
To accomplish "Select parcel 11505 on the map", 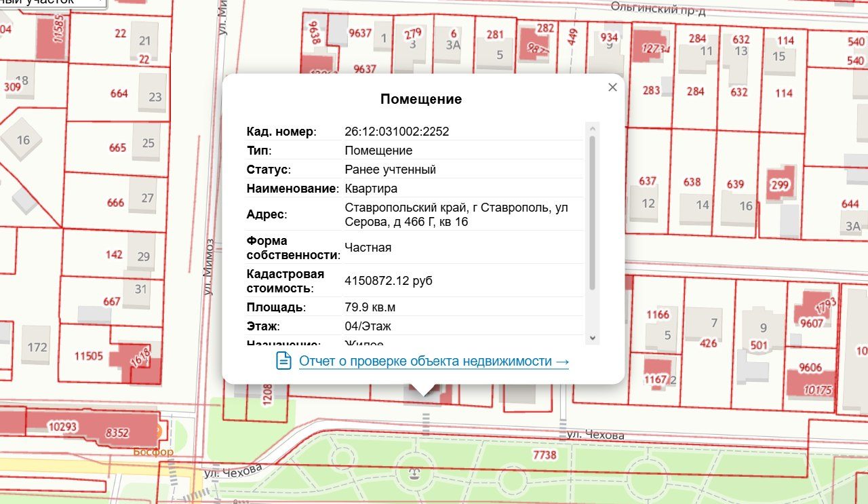I will tap(89, 355).
